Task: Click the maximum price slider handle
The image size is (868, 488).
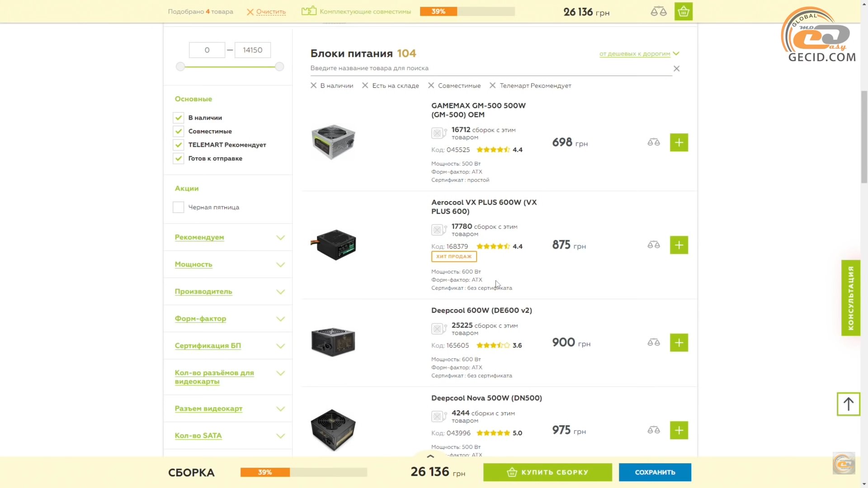Action: click(279, 67)
